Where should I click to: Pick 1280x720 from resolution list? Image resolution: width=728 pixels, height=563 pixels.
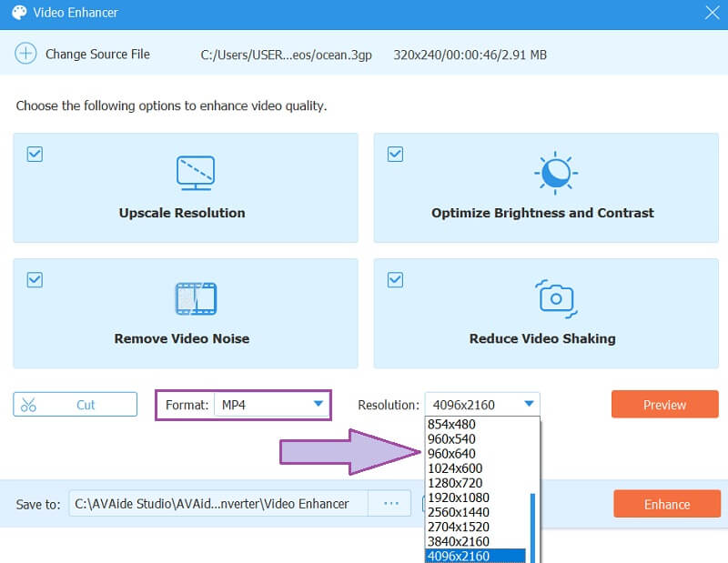(477, 483)
